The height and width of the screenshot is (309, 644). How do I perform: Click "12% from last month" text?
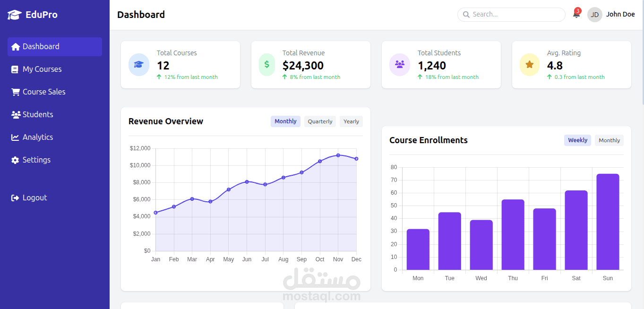pyautogui.click(x=191, y=77)
